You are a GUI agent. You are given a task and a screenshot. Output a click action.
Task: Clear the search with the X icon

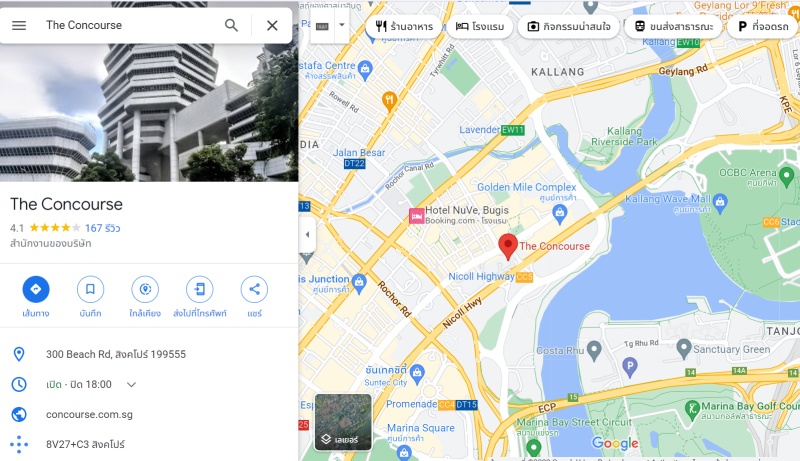[x=272, y=25]
